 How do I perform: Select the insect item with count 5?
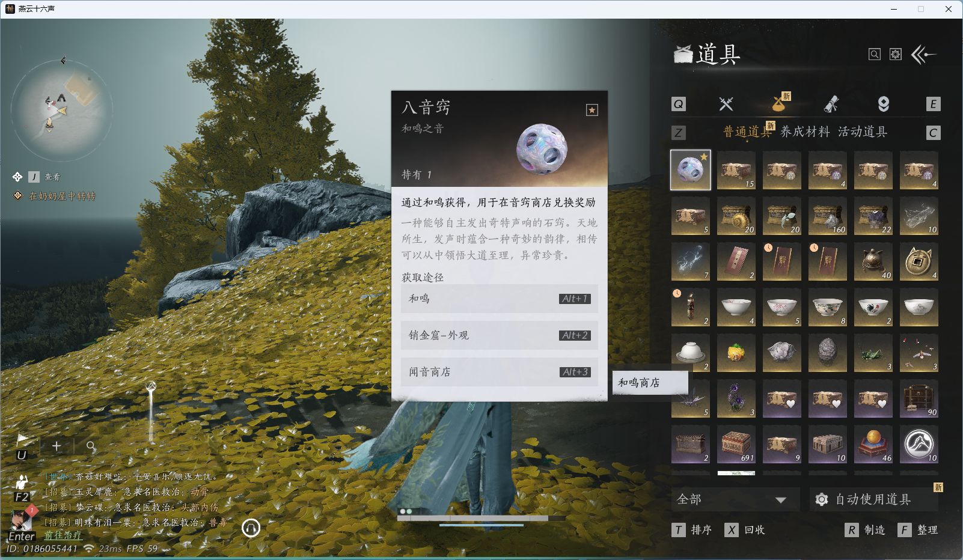(691, 398)
